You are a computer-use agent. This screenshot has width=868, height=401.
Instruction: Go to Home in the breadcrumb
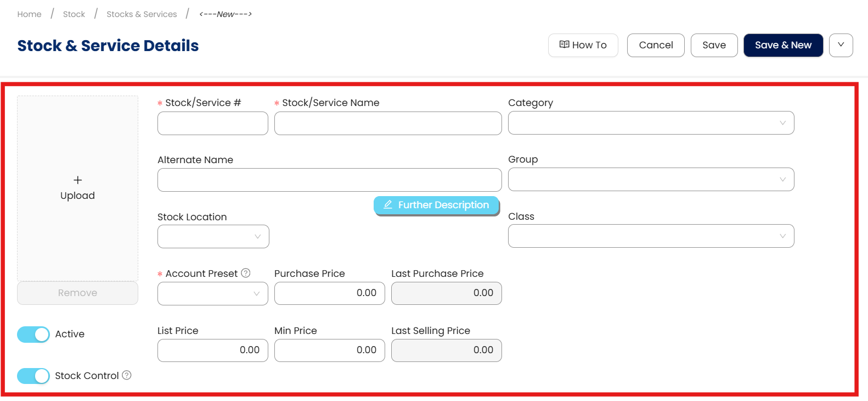29,14
